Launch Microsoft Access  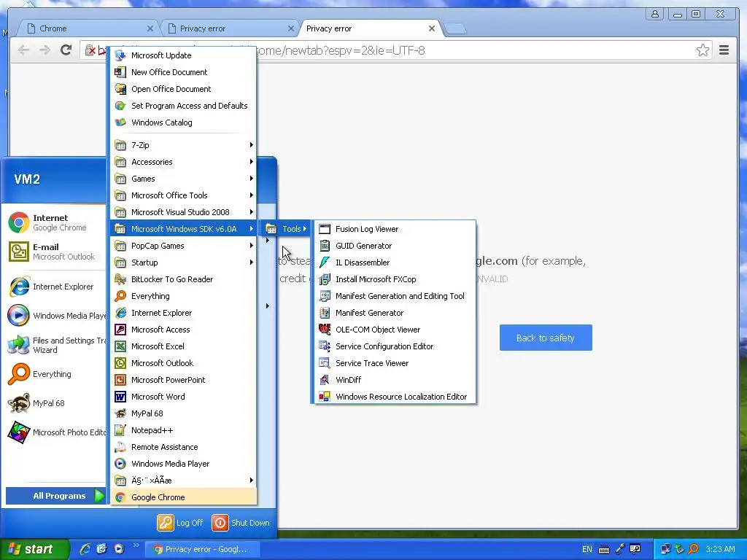tap(183, 330)
